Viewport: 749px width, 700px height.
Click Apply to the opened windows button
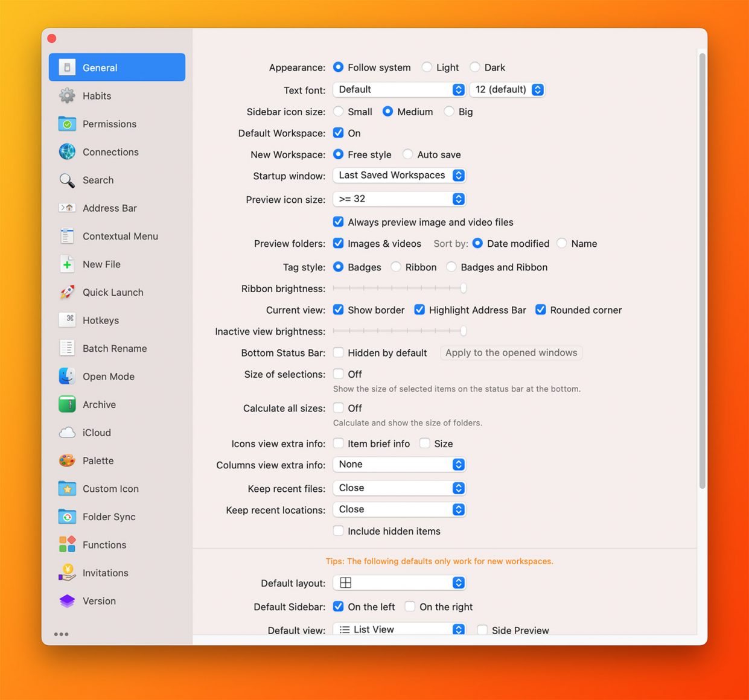(x=511, y=353)
